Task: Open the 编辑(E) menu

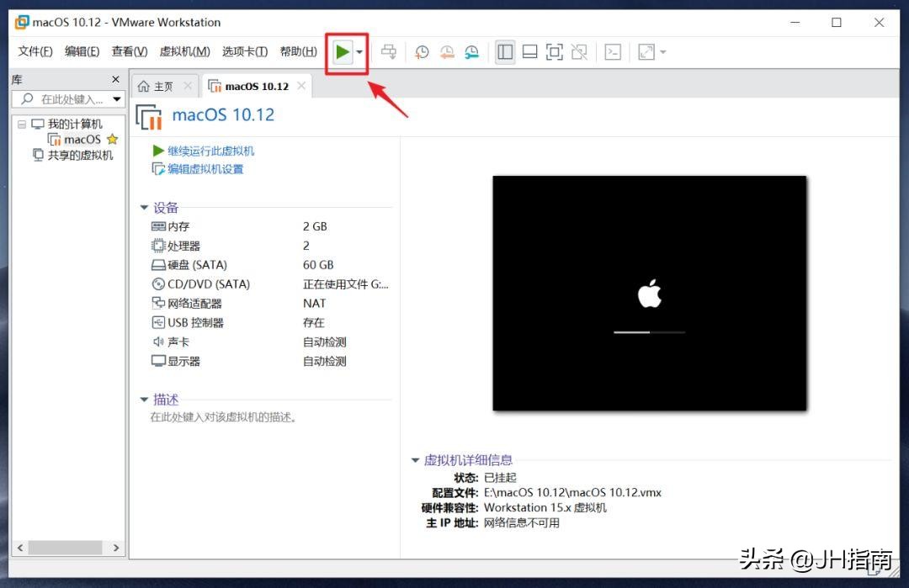Action: click(x=82, y=51)
